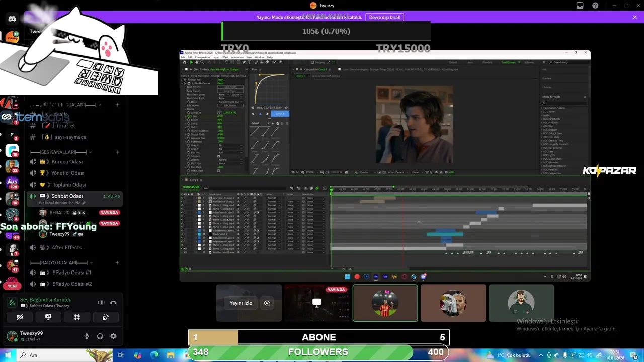Image resolution: width=644 pixels, height=362 pixels.
Task: Mute microphone in Discord user panel
Action: click(87, 336)
